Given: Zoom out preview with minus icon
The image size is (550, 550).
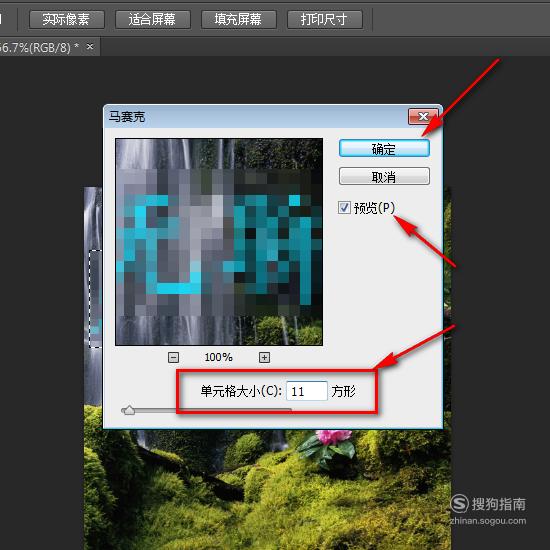Looking at the screenshot, I should point(174,357).
